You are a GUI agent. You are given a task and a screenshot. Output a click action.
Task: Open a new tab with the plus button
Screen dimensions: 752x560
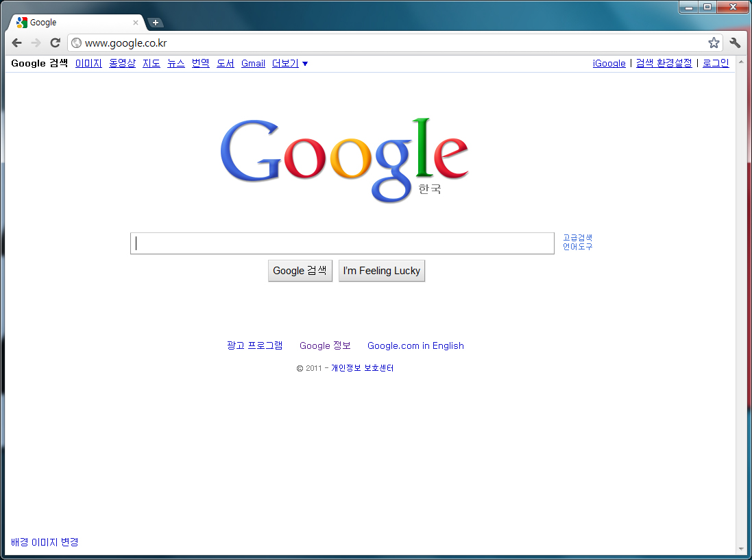(156, 23)
